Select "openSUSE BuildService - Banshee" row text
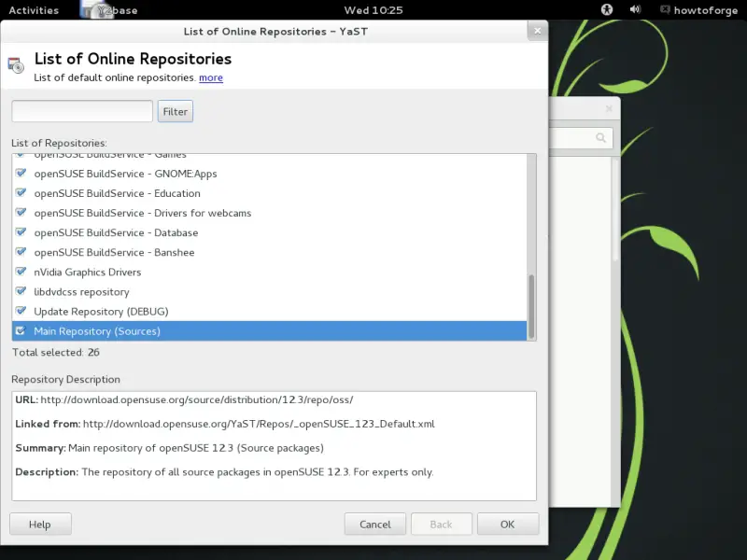 click(114, 252)
